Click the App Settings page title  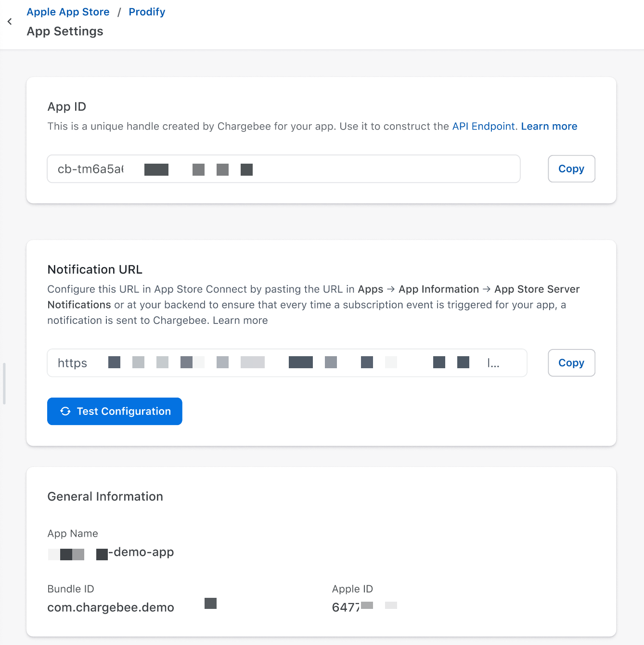pos(65,31)
